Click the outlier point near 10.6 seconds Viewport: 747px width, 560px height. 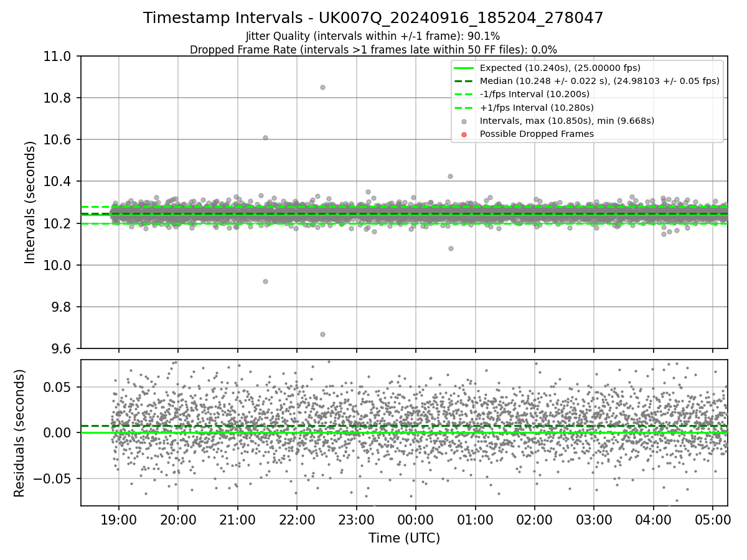(265, 138)
